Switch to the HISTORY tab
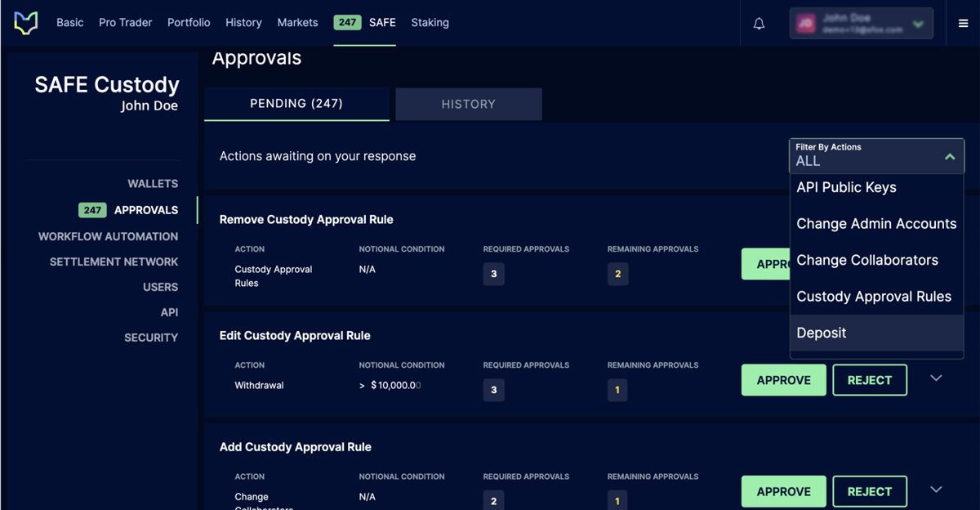 (x=469, y=104)
